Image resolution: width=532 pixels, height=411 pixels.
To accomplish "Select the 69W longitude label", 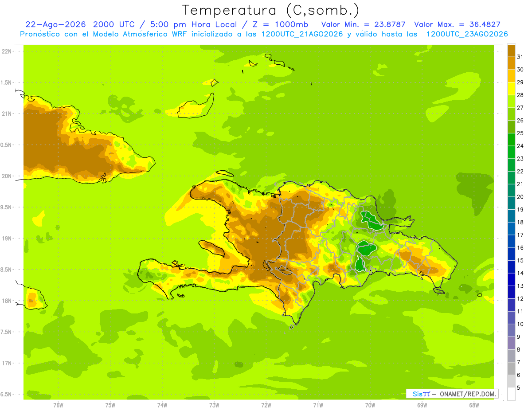I will coord(422,405).
